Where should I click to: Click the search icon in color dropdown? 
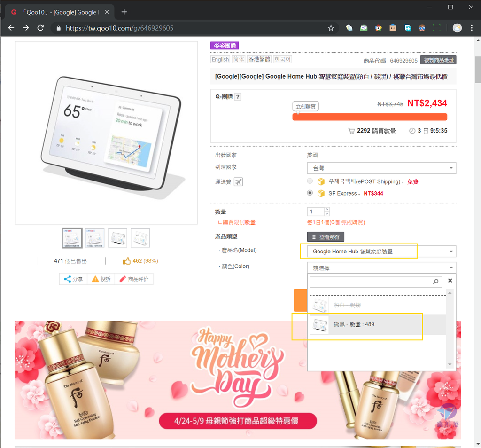tap(435, 282)
